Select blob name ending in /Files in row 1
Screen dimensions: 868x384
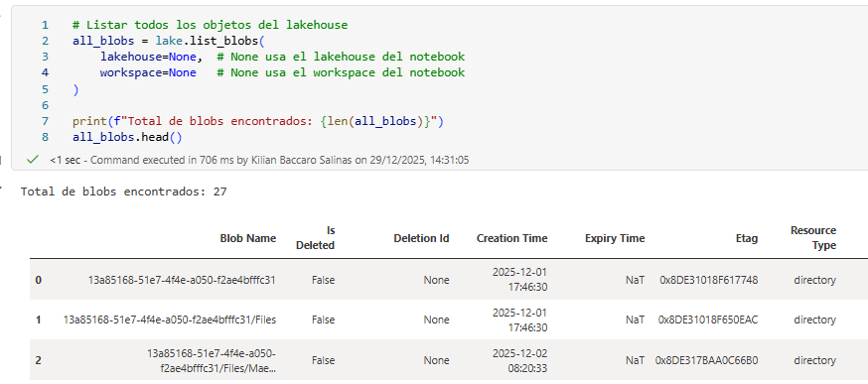click(x=170, y=320)
